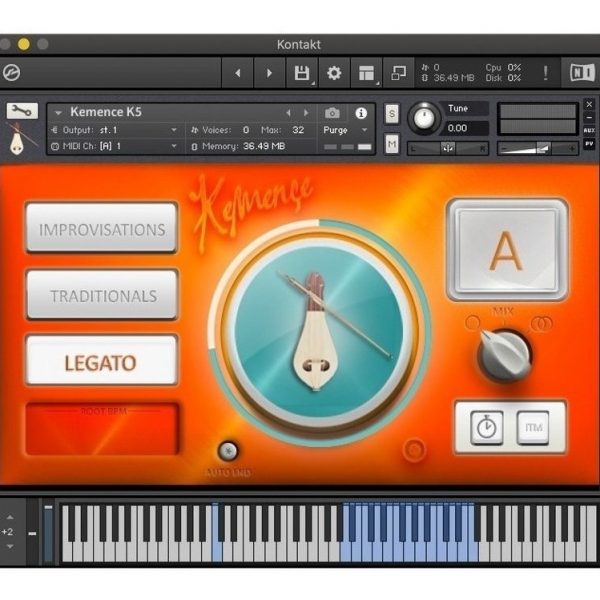Image resolution: width=600 pixels, height=600 pixels.
Task: Open the workspace layout panel menu
Action: click(x=366, y=73)
